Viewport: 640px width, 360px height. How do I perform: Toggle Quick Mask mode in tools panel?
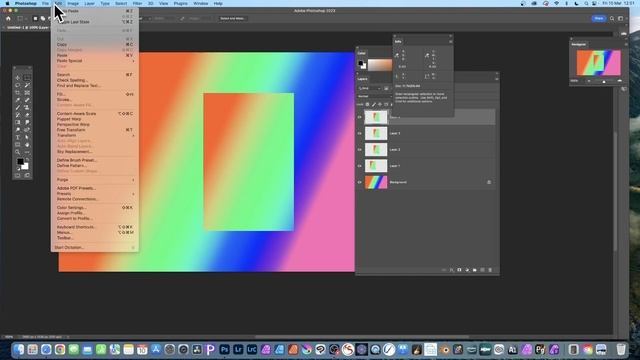coord(18,176)
